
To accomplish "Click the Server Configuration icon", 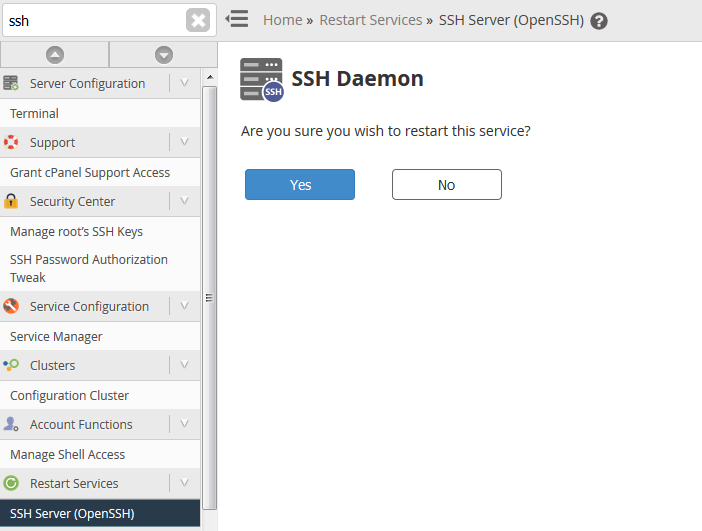I will 11,83.
